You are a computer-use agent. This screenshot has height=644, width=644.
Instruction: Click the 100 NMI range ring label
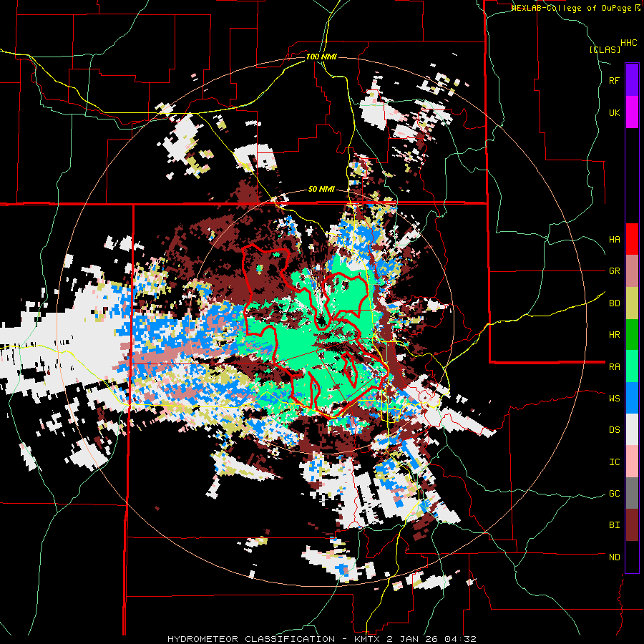(x=321, y=57)
